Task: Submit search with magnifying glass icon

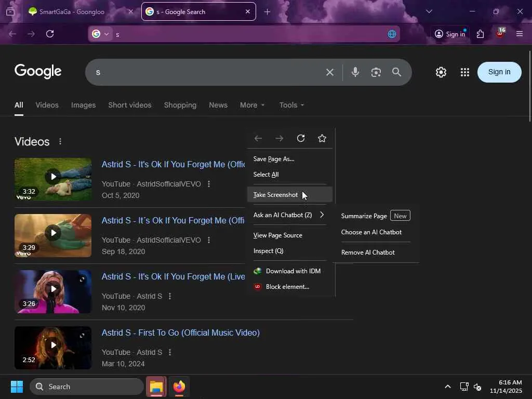Action: click(396, 72)
